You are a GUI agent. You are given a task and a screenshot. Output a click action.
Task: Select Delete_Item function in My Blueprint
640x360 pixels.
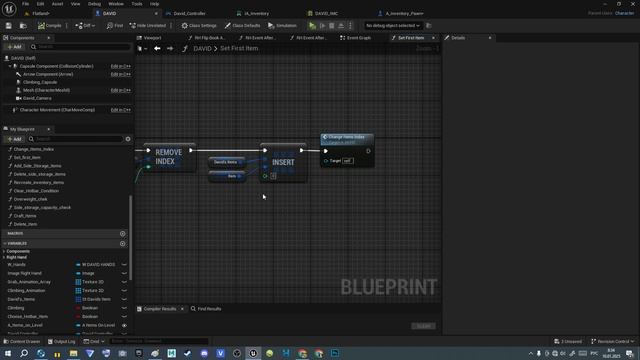[x=25, y=224]
